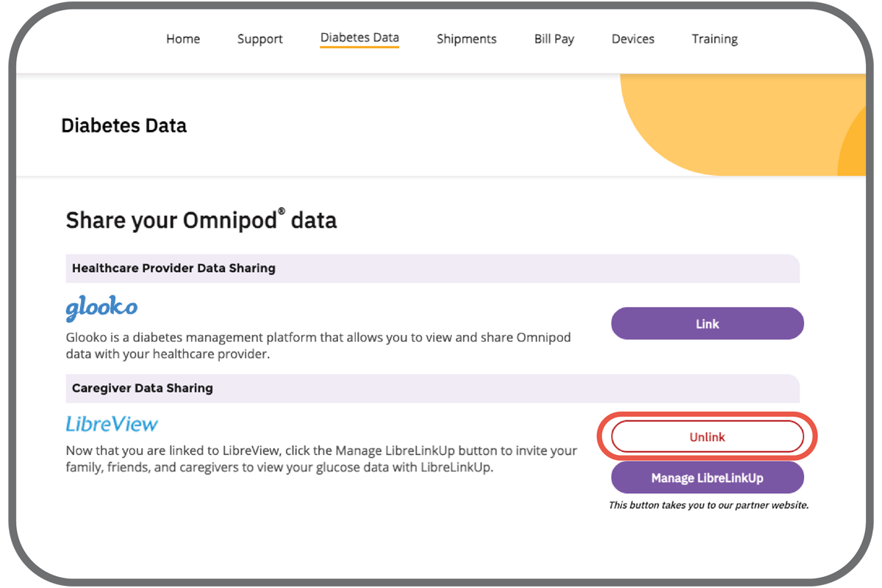This screenshot has height=588, width=882.
Task: Open Manage LibreLinkUp
Action: 707,478
